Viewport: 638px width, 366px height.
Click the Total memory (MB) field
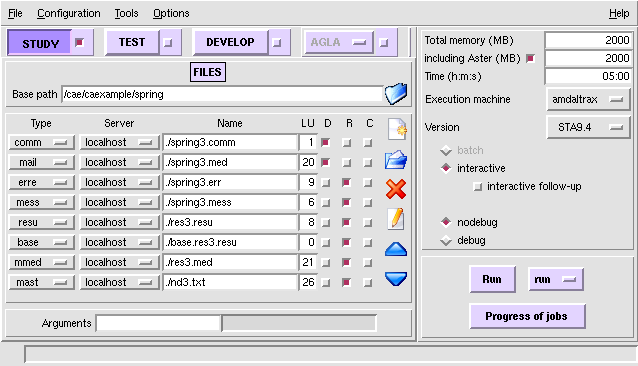pos(588,40)
